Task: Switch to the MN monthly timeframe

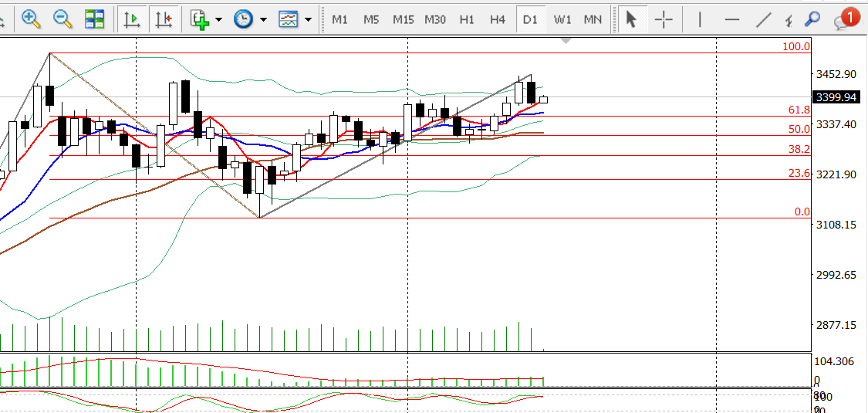Action: point(593,20)
